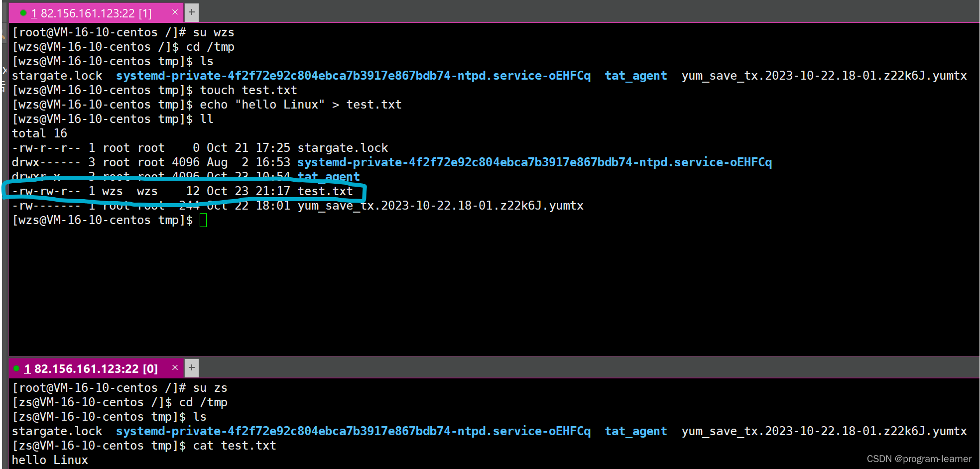Click 'cat test.txt' command in lower terminal
This screenshot has width=980, height=469.
(235, 446)
